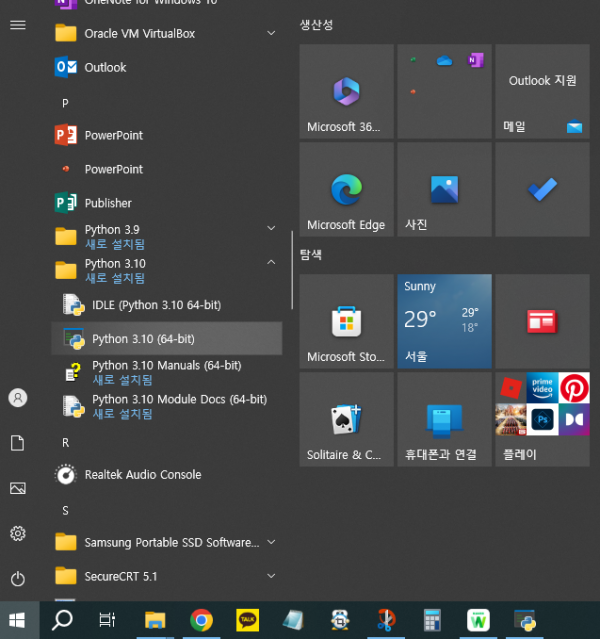600x639 pixels.
Task: Open the green W app on the taskbar
Action: (x=479, y=620)
